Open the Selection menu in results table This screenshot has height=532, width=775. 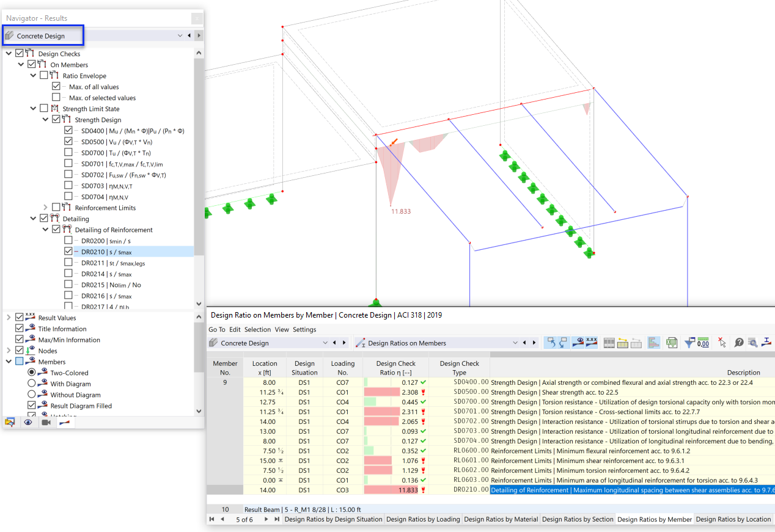[257, 329]
